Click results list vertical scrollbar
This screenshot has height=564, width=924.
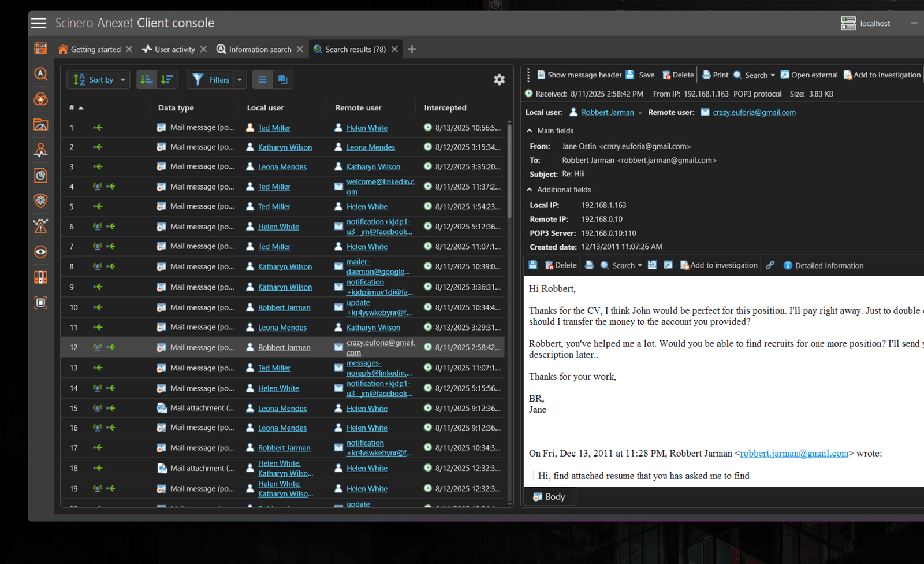[x=509, y=170]
